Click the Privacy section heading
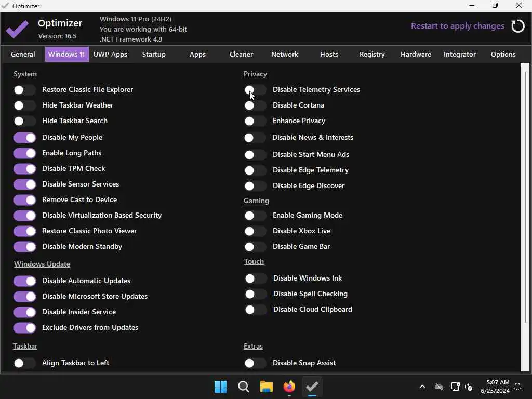 click(x=255, y=74)
